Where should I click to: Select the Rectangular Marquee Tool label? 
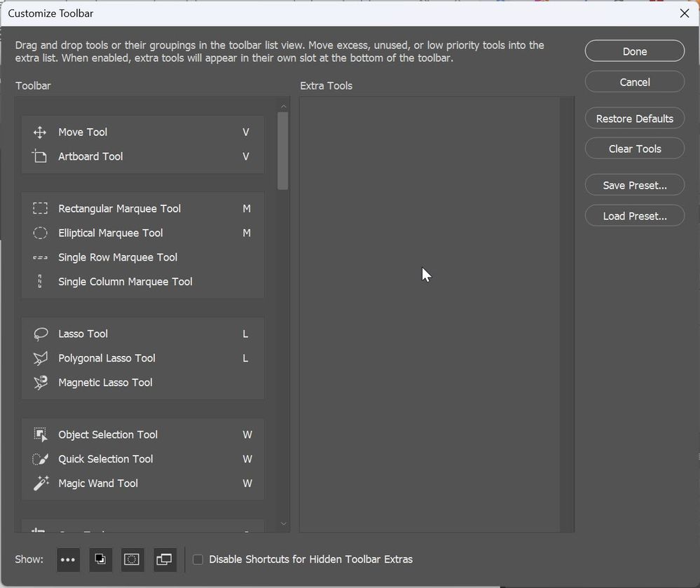click(x=120, y=209)
